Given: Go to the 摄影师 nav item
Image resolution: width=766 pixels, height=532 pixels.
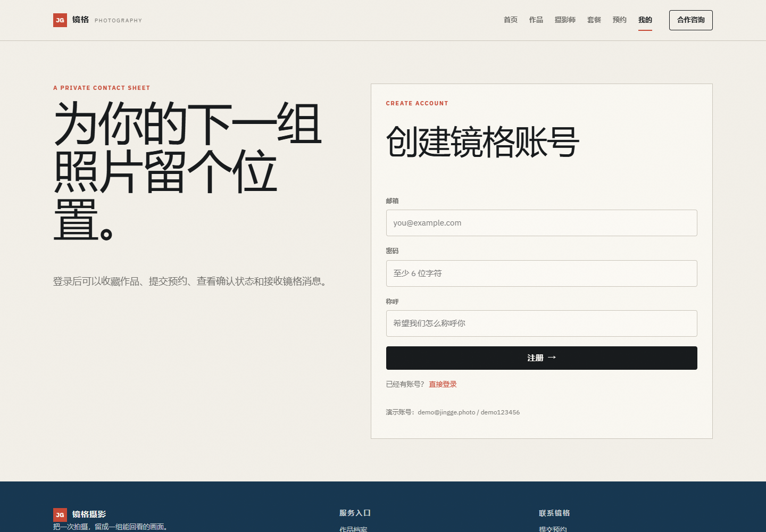Looking at the screenshot, I should click(565, 20).
